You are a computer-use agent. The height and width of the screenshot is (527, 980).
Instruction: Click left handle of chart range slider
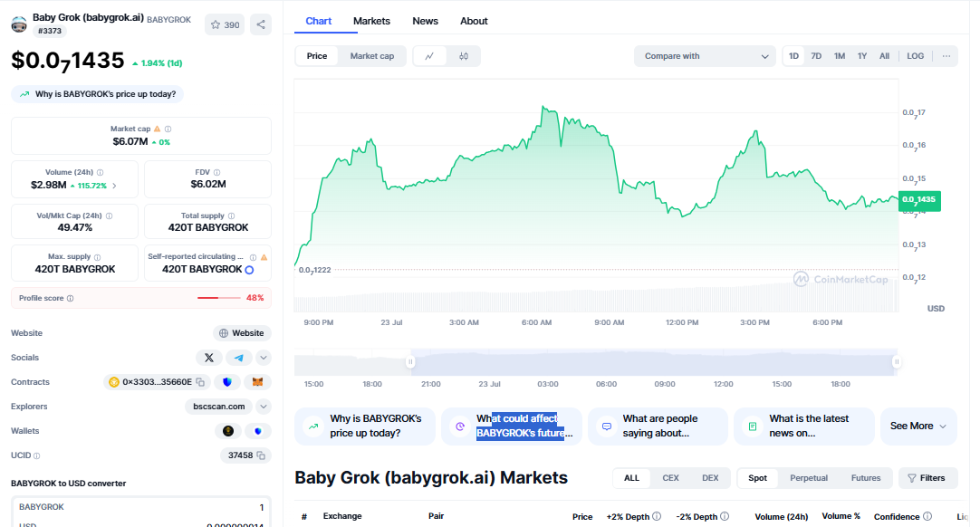point(410,362)
